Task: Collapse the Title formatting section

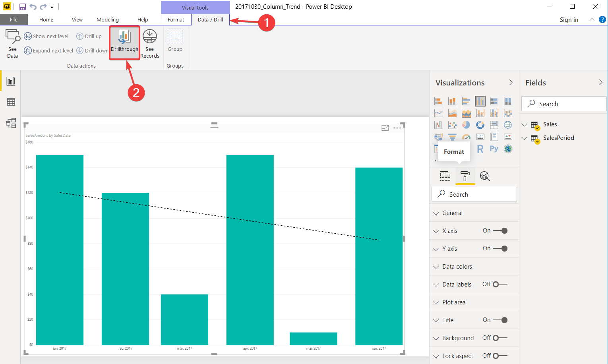Action: point(436,320)
